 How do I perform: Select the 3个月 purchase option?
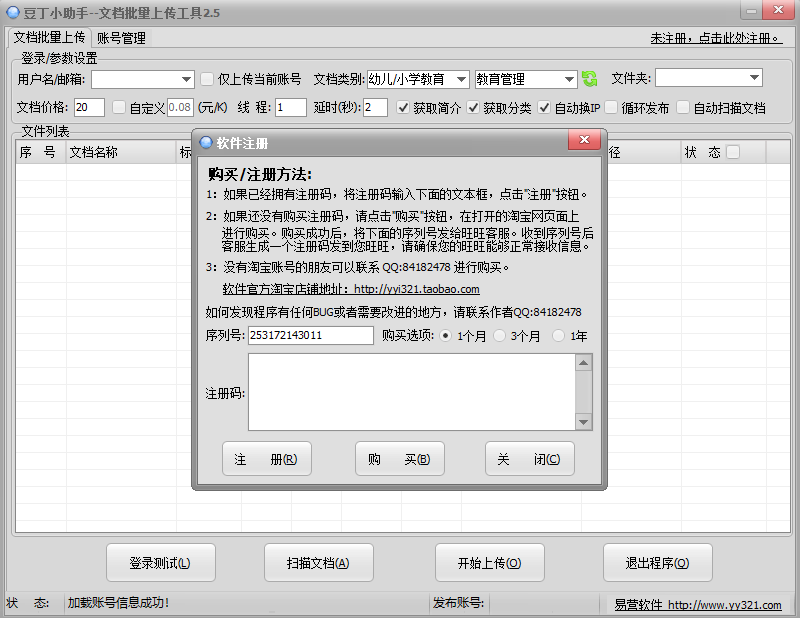coord(499,335)
